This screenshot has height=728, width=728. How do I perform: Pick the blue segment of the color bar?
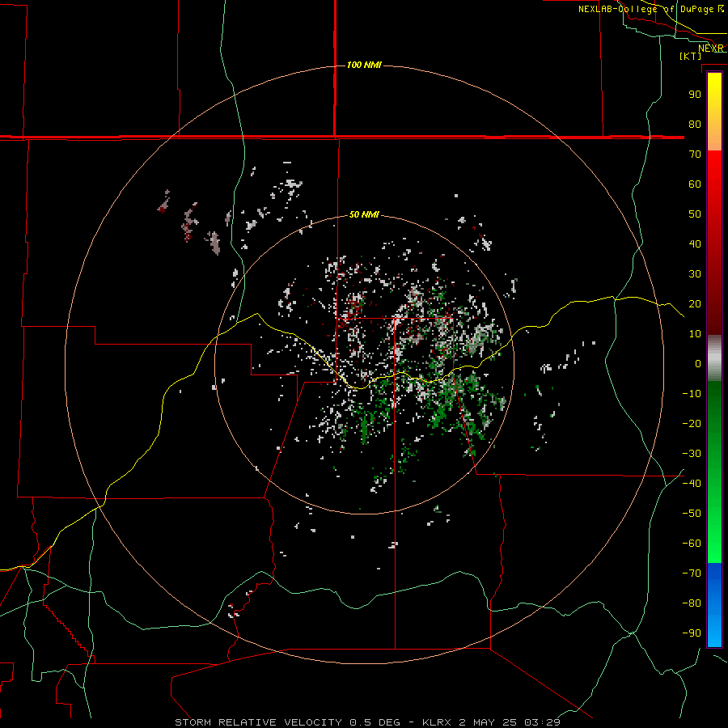tap(714, 605)
